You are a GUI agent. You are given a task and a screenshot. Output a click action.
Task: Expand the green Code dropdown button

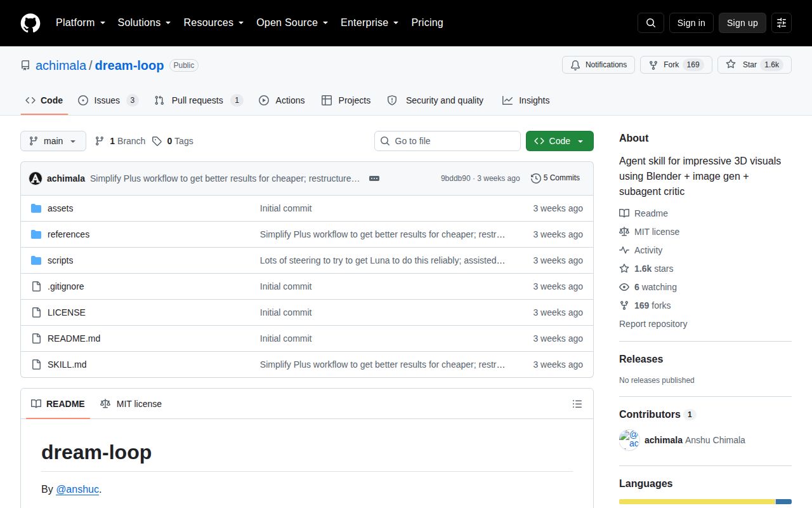coord(560,141)
